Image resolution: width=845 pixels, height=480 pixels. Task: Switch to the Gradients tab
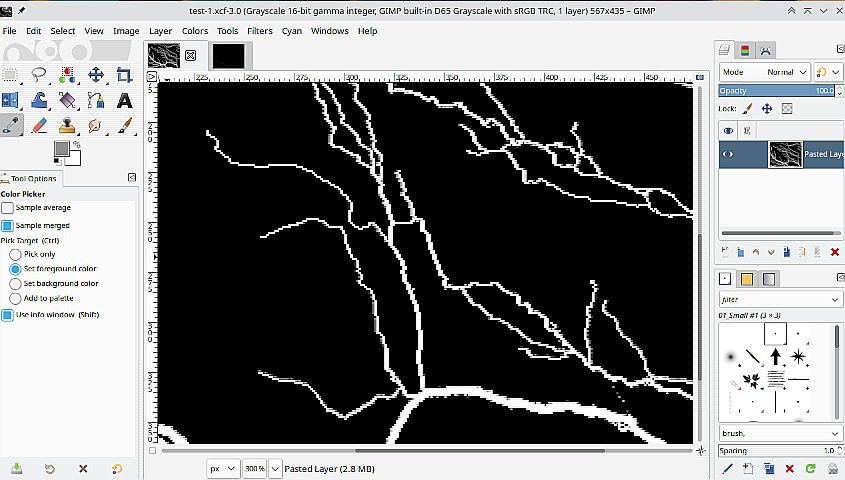point(769,279)
